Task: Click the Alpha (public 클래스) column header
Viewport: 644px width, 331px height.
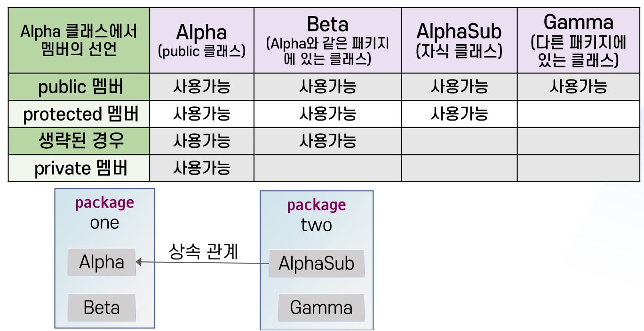Action: tap(201, 40)
